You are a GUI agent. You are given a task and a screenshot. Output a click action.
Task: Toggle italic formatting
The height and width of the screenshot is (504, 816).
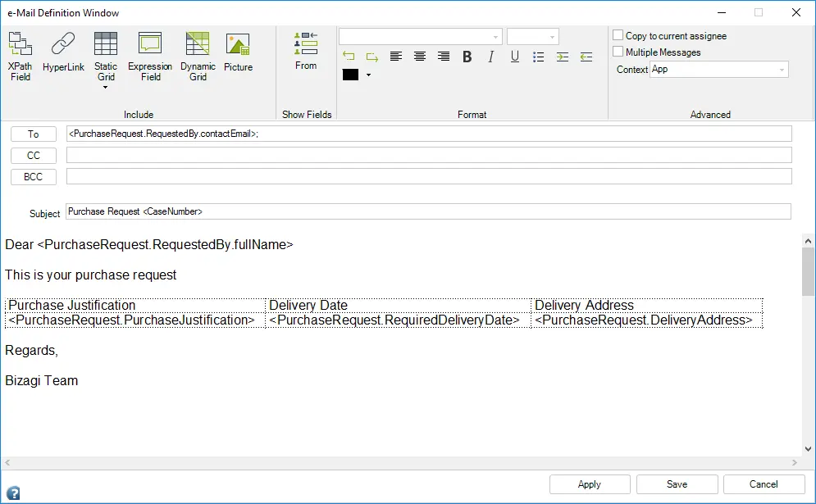pos(490,57)
